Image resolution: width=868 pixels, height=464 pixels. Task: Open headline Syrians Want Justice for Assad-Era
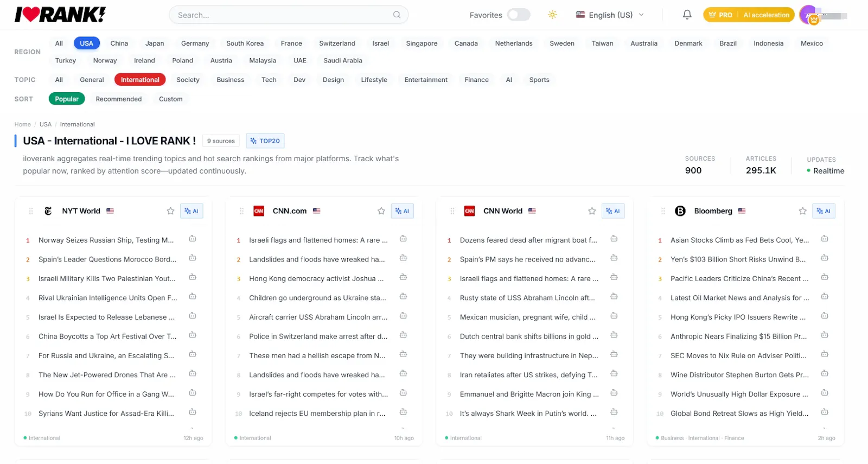point(106,414)
